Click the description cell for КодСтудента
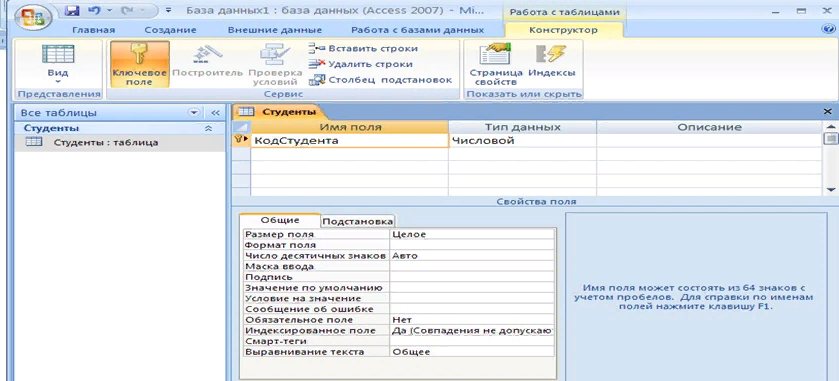The height and width of the screenshot is (381, 839). coord(709,141)
